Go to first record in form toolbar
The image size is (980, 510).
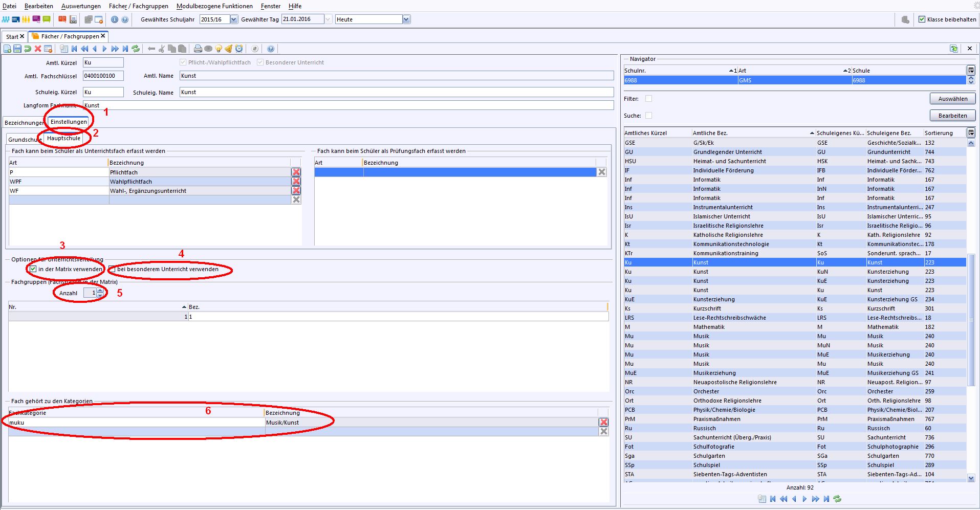tap(74, 49)
